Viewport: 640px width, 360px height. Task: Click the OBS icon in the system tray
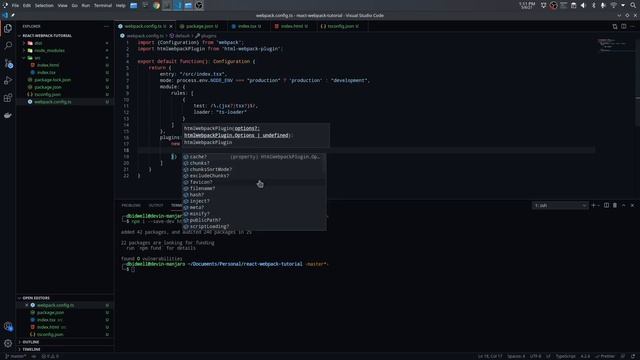pyautogui.click(x=553, y=5)
